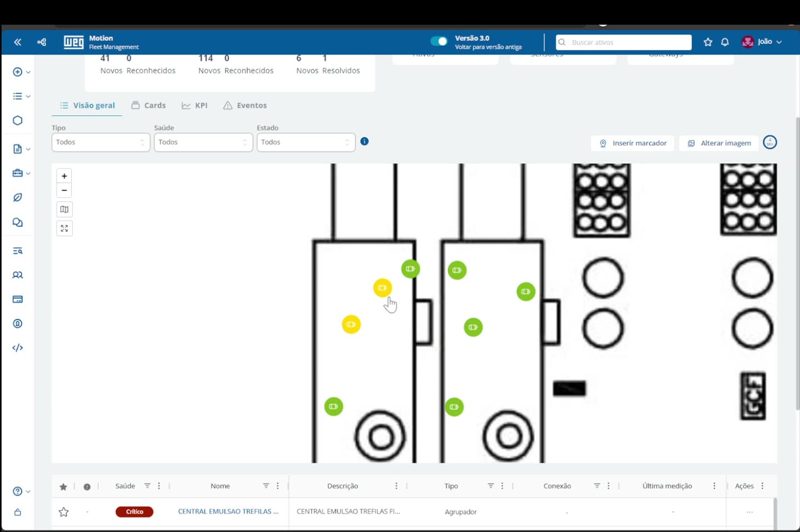Screen dimensions: 800x532
Task: Switch to the Visão geral tab
Action: click(x=87, y=106)
